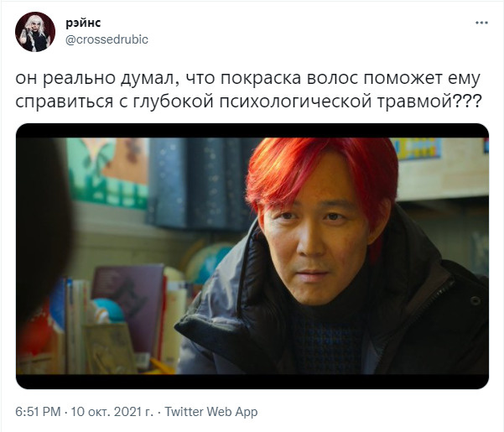Click the date 10 окт. 2021 г.

(x=112, y=412)
